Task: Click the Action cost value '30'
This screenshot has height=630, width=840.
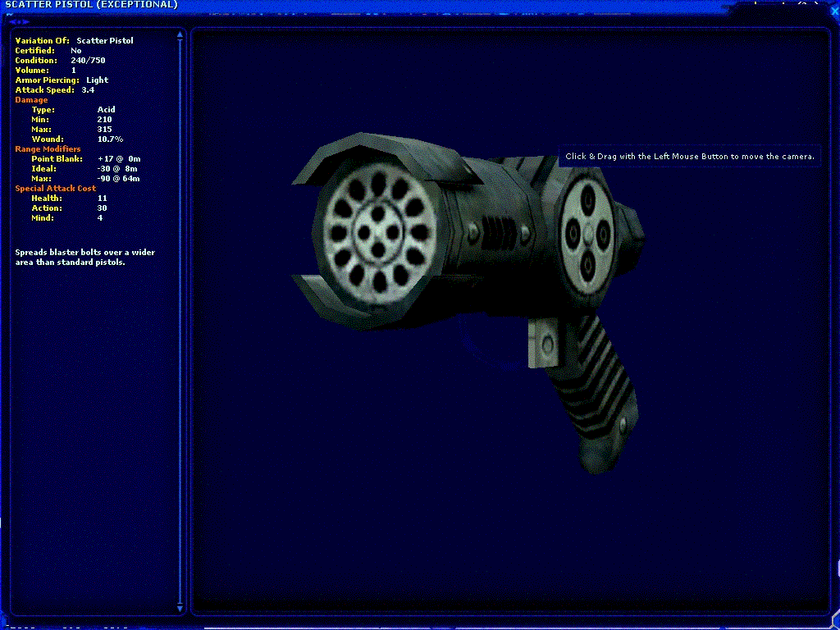Action: coord(103,208)
